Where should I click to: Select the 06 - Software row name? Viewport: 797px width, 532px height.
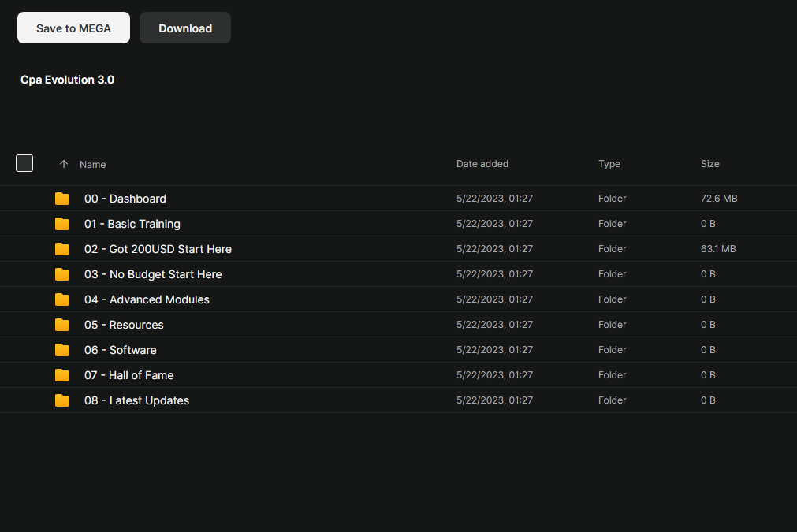[x=121, y=350]
